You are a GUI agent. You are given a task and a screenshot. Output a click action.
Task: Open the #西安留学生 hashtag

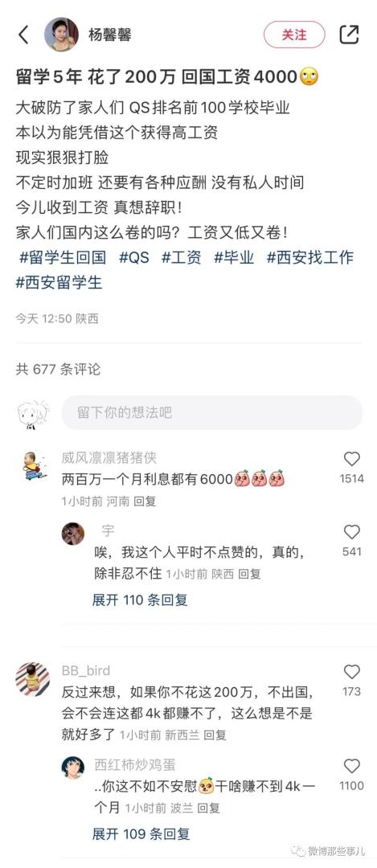[59, 282]
